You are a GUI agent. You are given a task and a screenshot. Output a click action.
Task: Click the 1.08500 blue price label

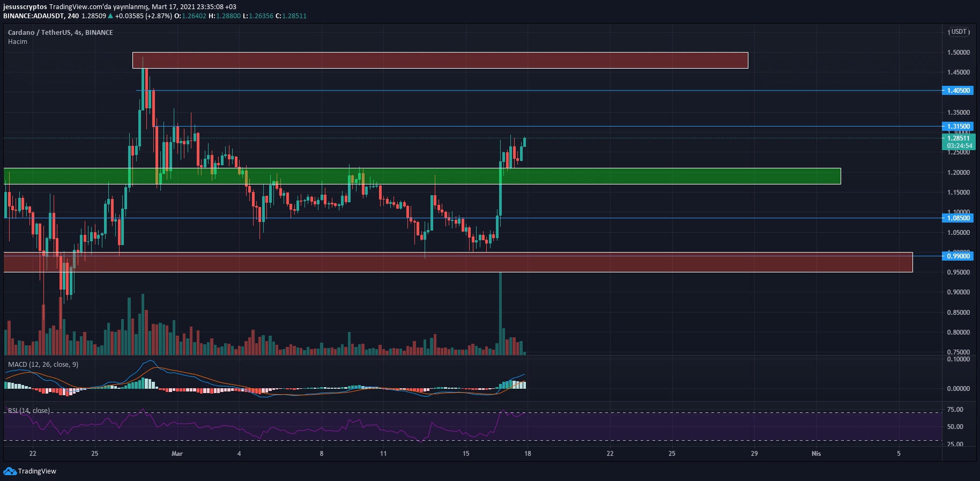click(x=958, y=218)
